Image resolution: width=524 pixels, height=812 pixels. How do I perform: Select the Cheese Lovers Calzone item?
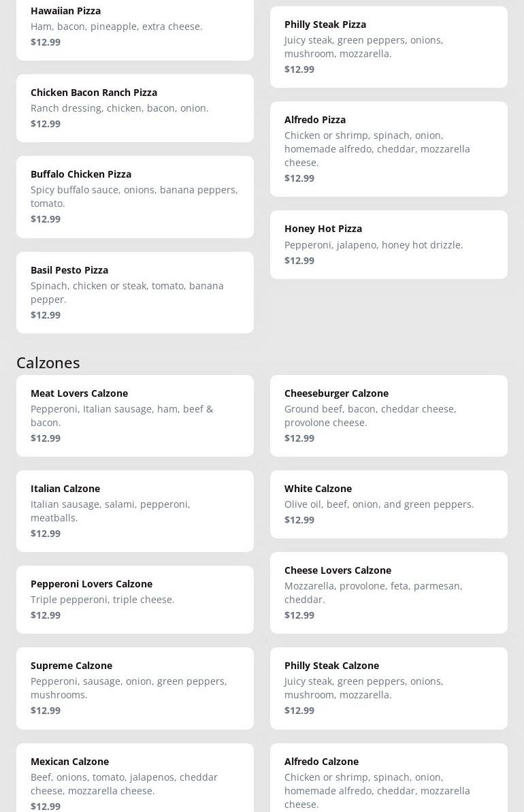click(389, 593)
